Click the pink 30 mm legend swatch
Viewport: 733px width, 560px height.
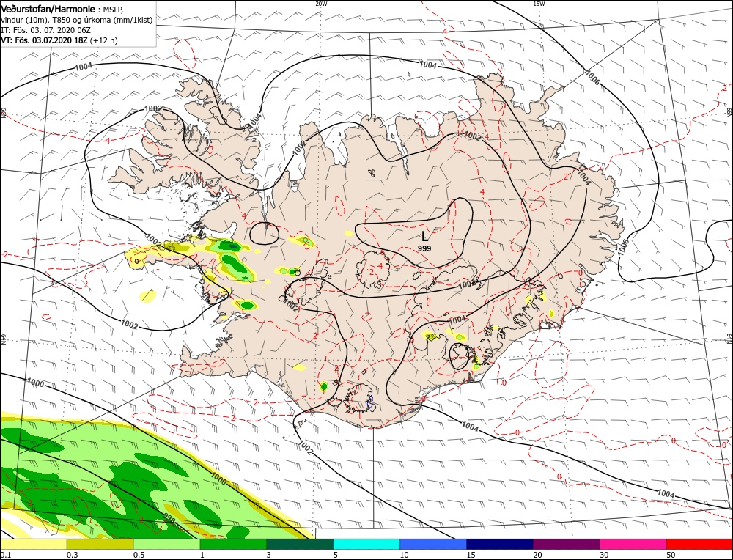point(633,544)
